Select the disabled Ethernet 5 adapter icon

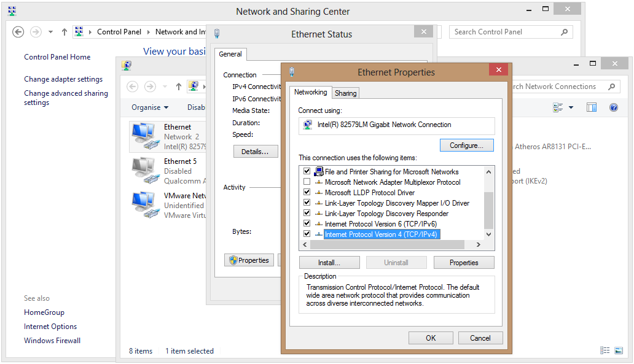145,171
